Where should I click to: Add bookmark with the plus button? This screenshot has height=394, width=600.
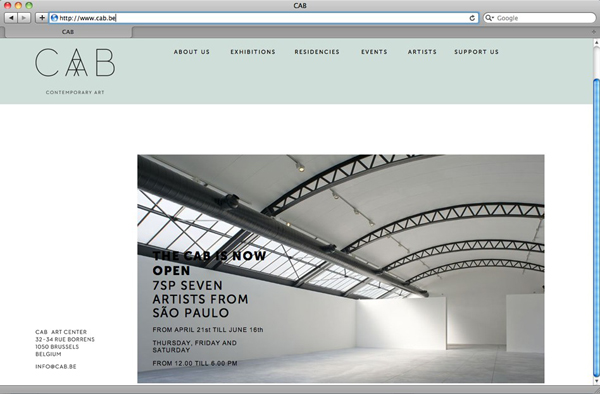[41, 18]
